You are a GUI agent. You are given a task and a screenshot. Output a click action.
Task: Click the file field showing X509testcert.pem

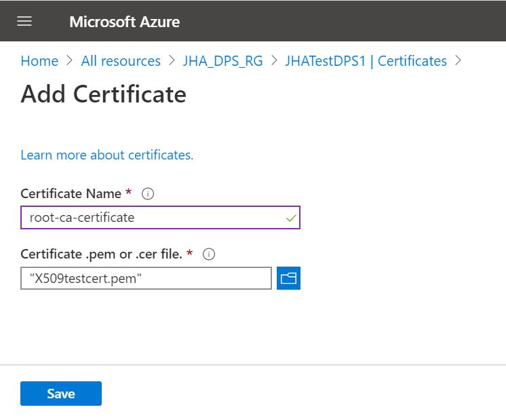click(146, 278)
